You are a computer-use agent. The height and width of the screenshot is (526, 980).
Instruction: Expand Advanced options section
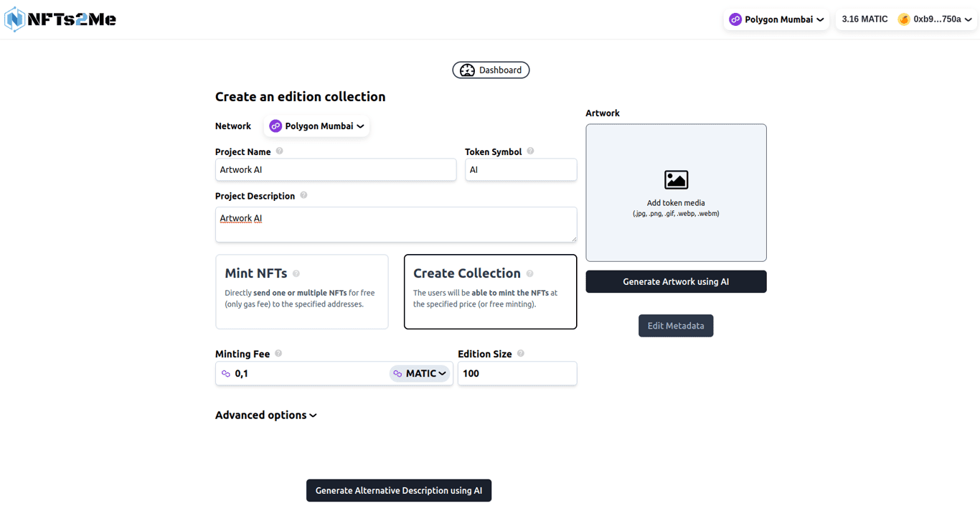(265, 415)
